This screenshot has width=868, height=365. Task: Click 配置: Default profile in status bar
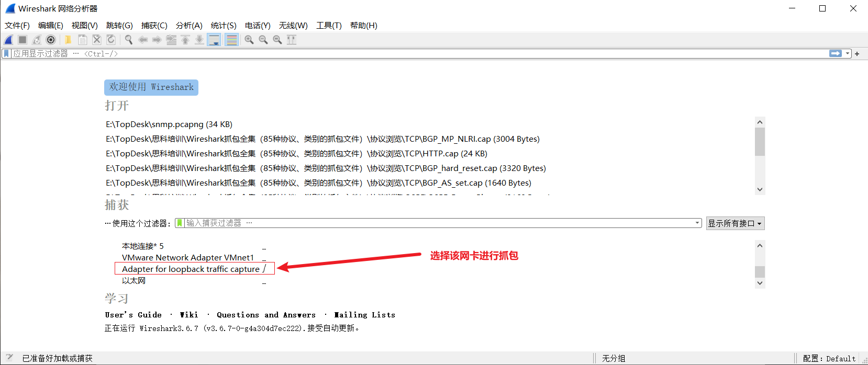[829, 359]
